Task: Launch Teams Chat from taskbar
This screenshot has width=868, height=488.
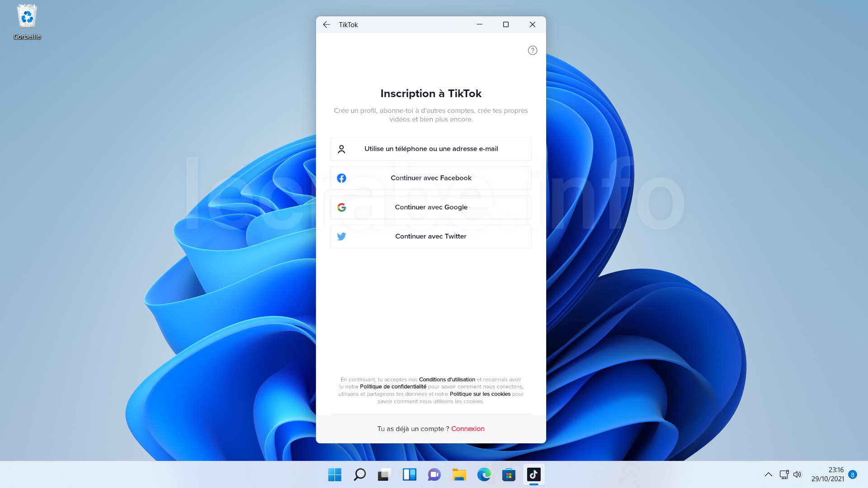Action: (x=434, y=474)
